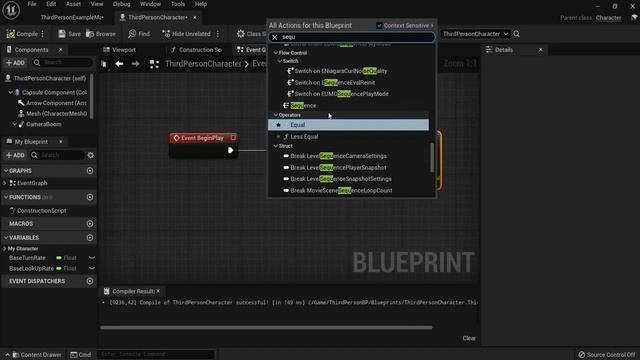Collapse the Capsule Component tree node
Image resolution: width=640 pixels, height=360 pixels.
pos(11,93)
